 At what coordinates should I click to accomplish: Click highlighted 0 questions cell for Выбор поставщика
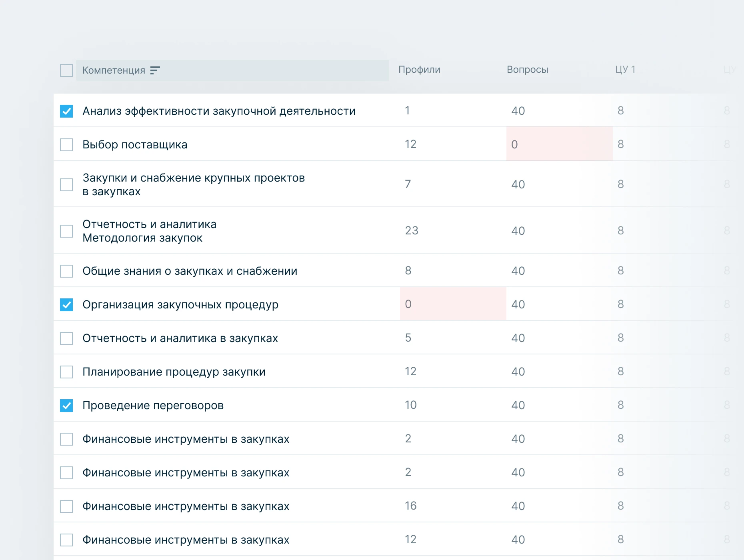click(559, 144)
